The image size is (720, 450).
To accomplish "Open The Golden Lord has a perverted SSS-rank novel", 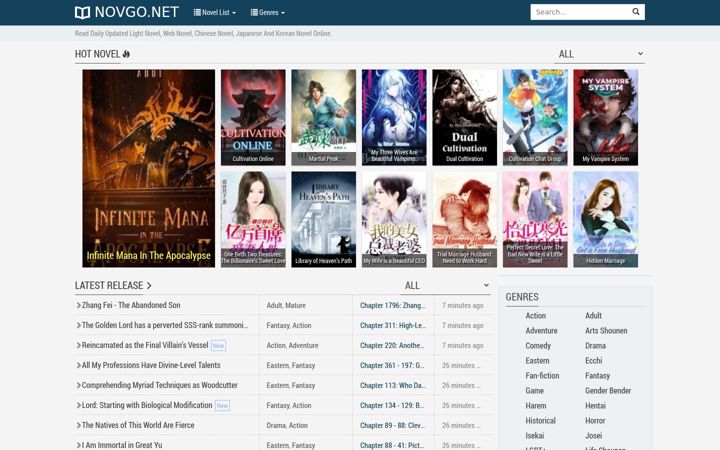I will (164, 325).
